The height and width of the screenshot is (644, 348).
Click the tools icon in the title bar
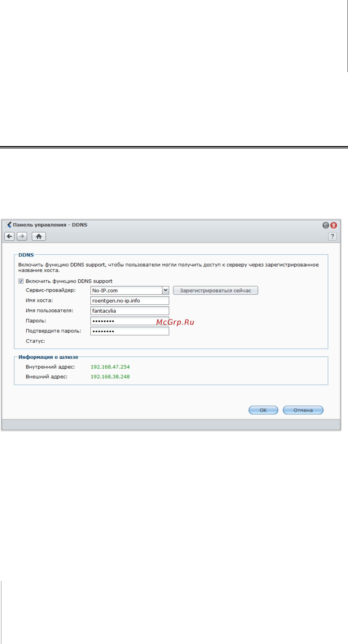point(8,225)
